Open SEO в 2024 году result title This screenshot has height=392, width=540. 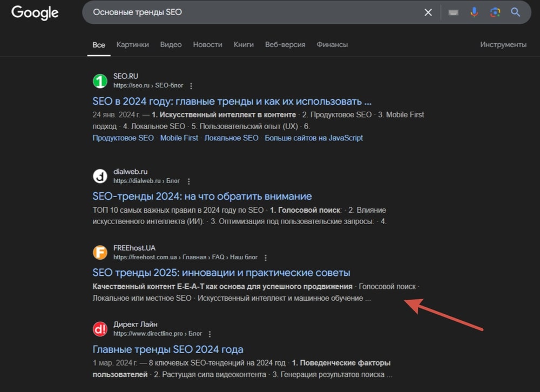click(232, 102)
